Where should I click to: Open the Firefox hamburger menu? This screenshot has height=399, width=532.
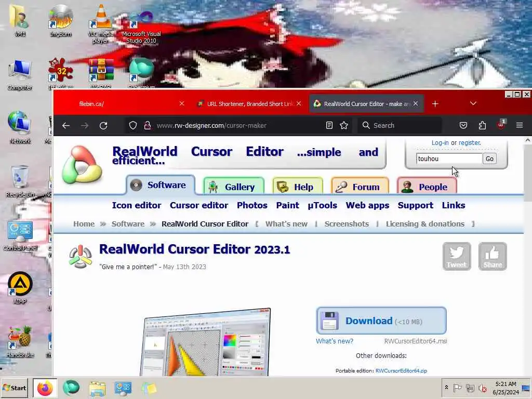(520, 126)
